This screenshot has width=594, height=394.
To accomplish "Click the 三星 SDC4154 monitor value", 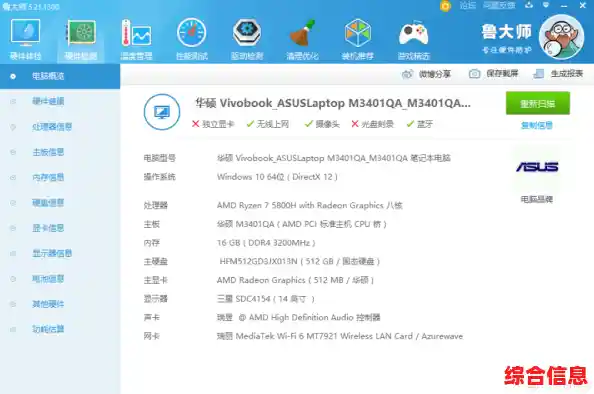I will point(266,299).
